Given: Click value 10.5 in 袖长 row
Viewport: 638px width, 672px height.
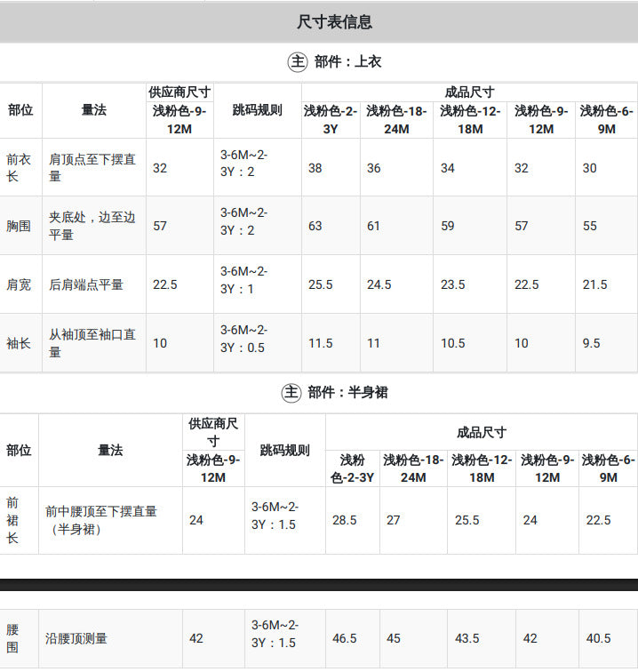Looking at the screenshot, I should click(453, 343).
